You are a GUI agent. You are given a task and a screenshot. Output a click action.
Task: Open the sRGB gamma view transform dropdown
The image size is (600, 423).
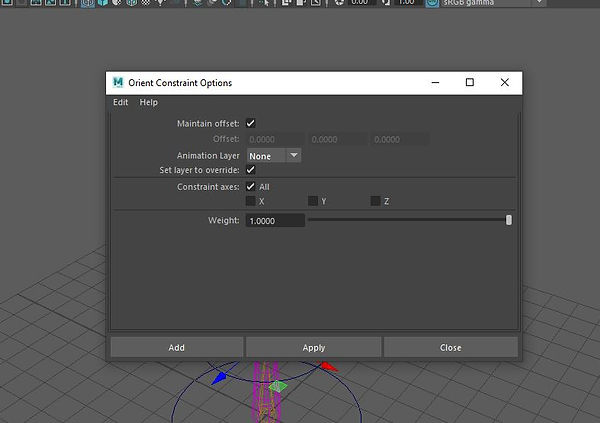494,3
